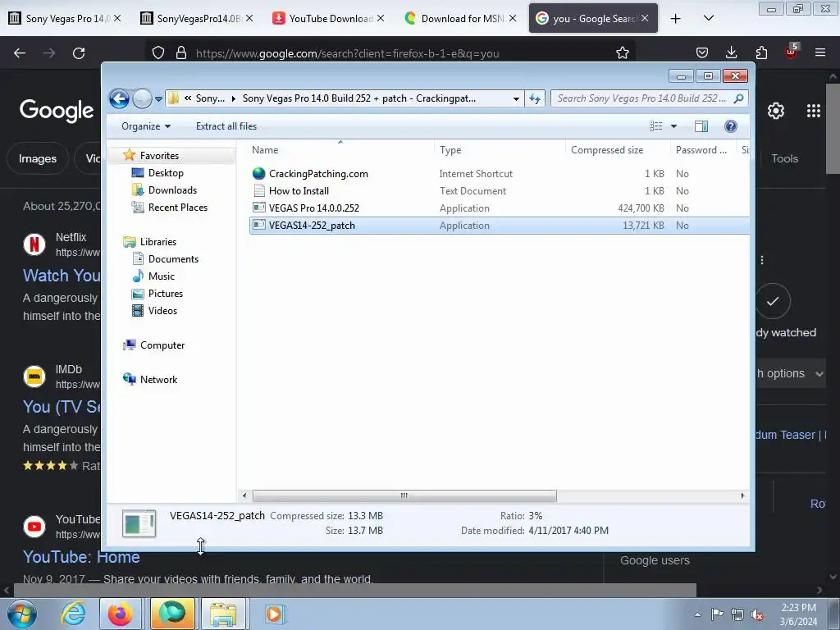Reload the page in Firefox
Image resolution: width=840 pixels, height=630 pixels.
coord(79,53)
